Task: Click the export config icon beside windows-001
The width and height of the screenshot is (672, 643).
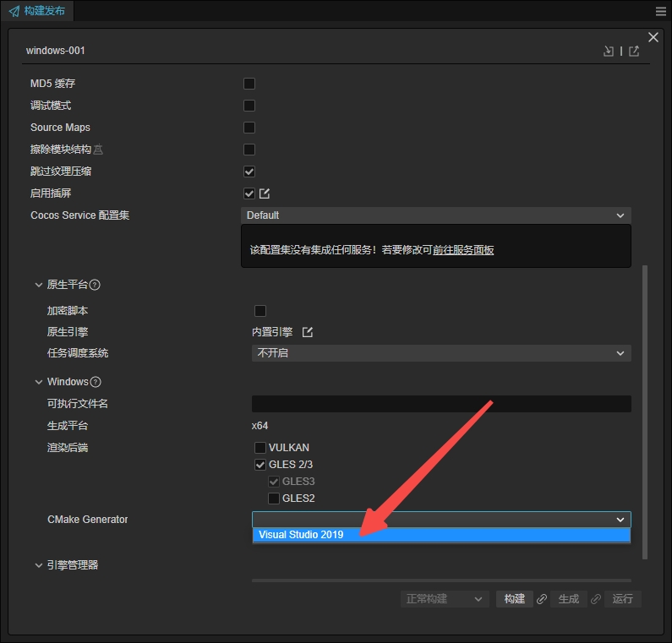Action: (634, 51)
